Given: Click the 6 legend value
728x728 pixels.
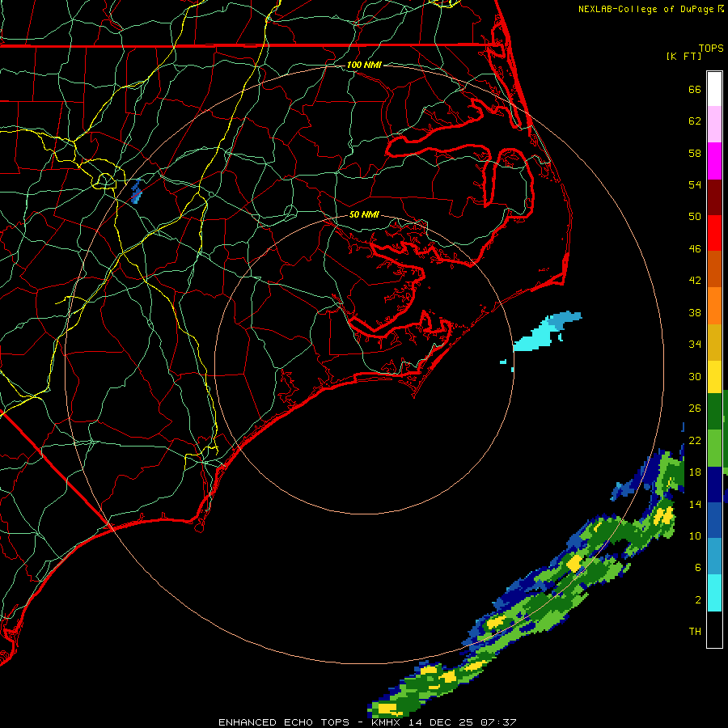Looking at the screenshot, I should (698, 568).
